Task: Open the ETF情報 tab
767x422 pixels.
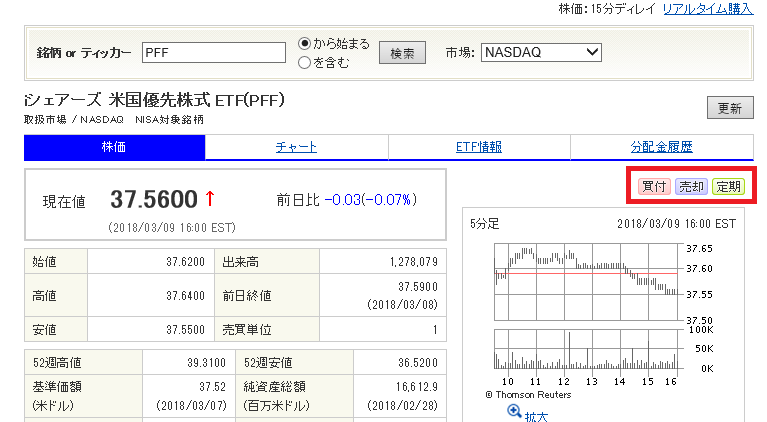Action: point(479,147)
